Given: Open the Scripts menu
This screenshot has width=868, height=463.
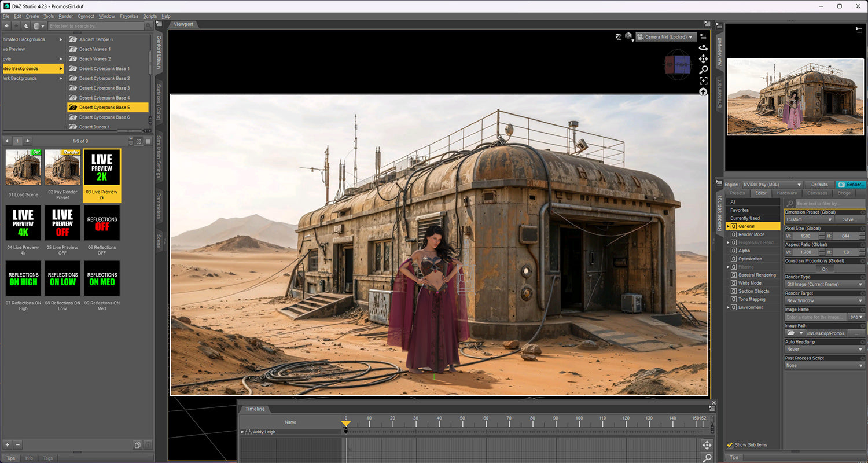Looking at the screenshot, I should click(150, 16).
